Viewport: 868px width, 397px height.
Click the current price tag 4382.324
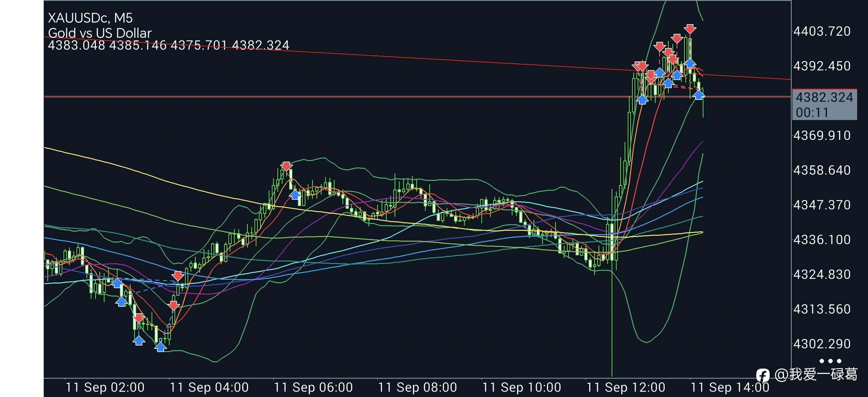click(x=824, y=97)
